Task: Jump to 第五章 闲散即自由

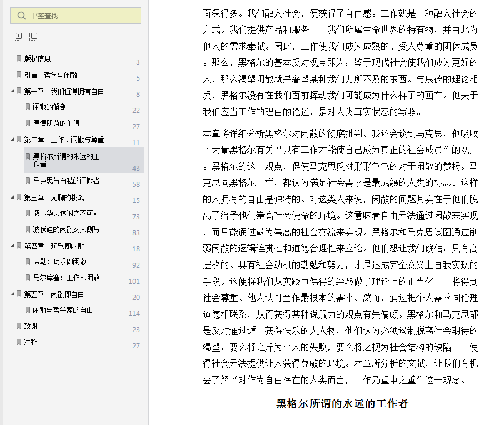Action: click(54, 294)
